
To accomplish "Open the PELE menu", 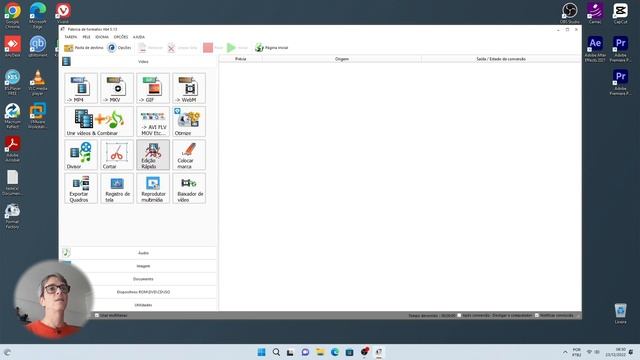I will click(x=87, y=37).
